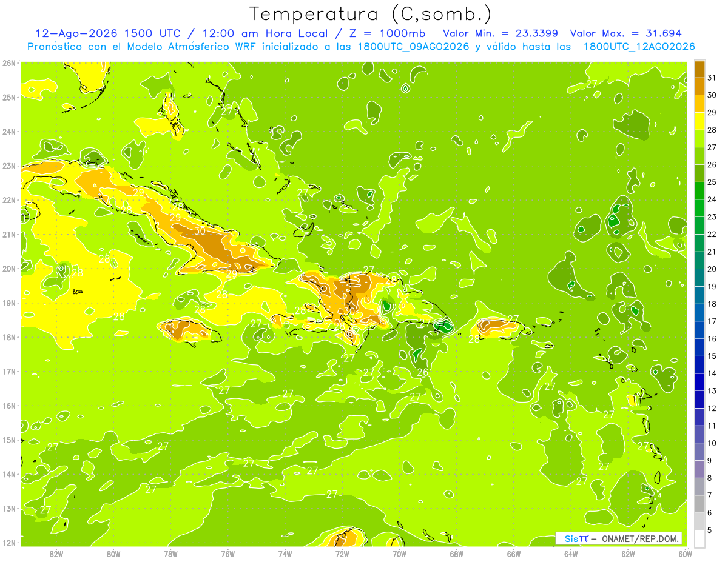The width and height of the screenshot is (728, 562).
Task: Click the legend scale label 18
Action: pos(712,304)
